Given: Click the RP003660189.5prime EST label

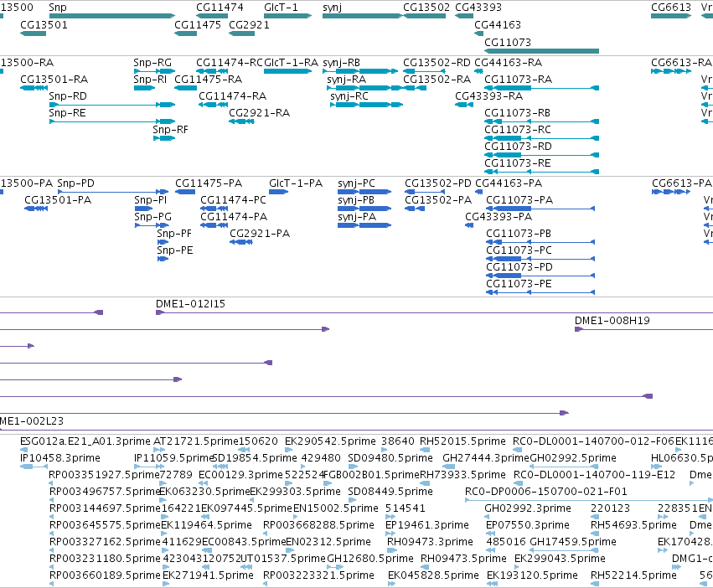Looking at the screenshot, I should (x=105, y=575).
